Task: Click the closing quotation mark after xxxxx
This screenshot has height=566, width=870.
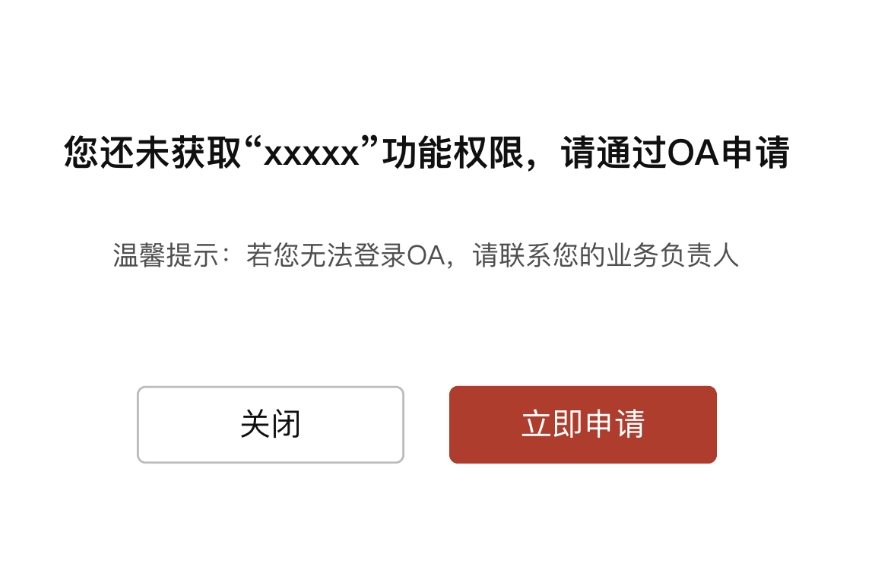Action: [x=370, y=145]
